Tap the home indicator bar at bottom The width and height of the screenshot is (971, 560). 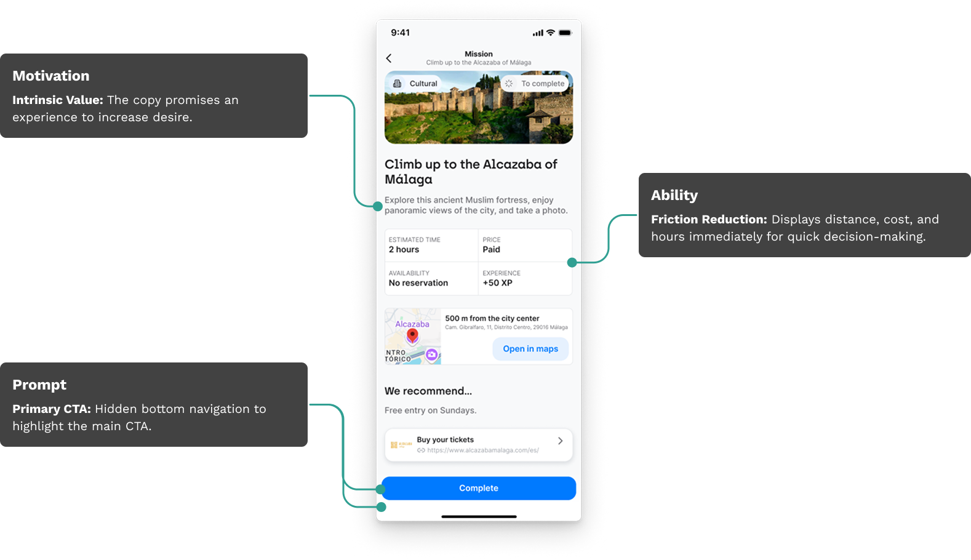point(479,516)
